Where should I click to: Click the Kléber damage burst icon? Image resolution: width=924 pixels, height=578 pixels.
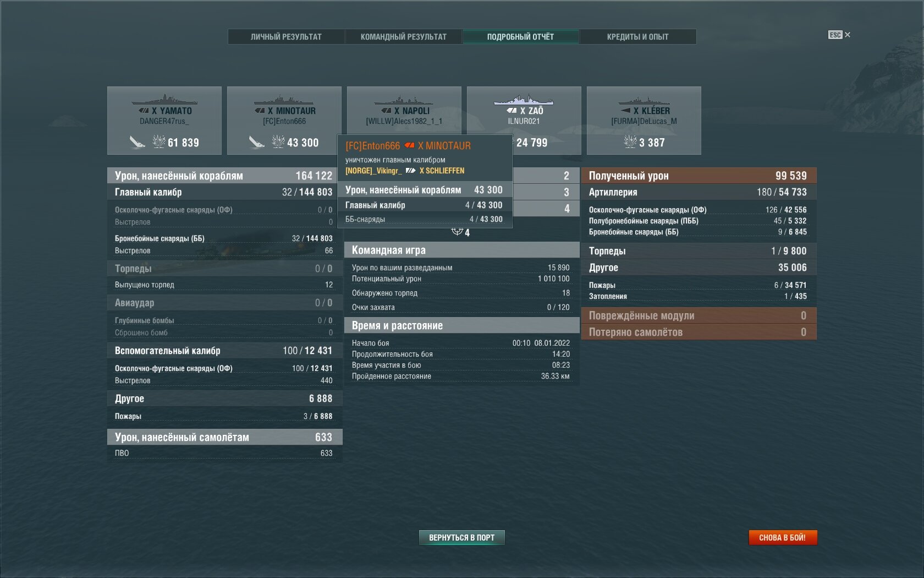point(630,142)
